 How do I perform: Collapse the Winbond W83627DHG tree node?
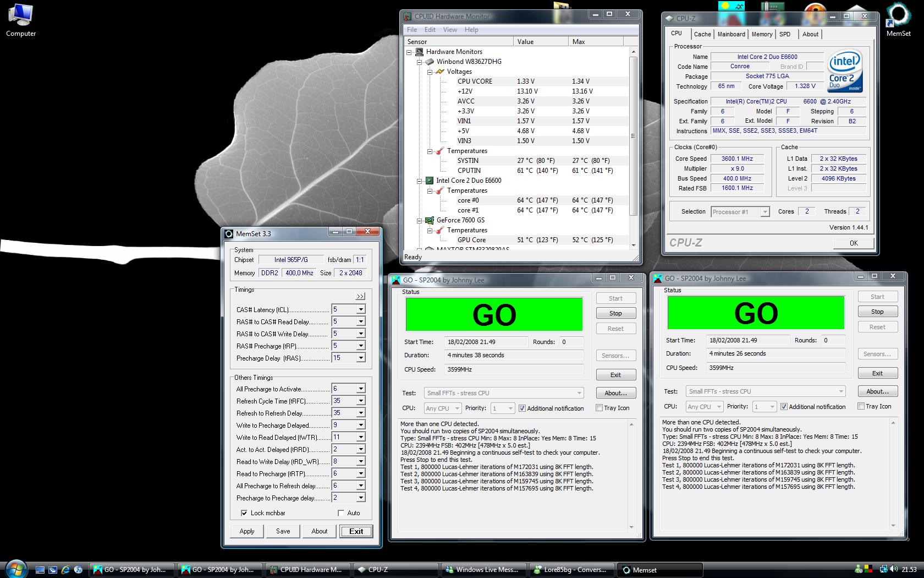click(419, 62)
